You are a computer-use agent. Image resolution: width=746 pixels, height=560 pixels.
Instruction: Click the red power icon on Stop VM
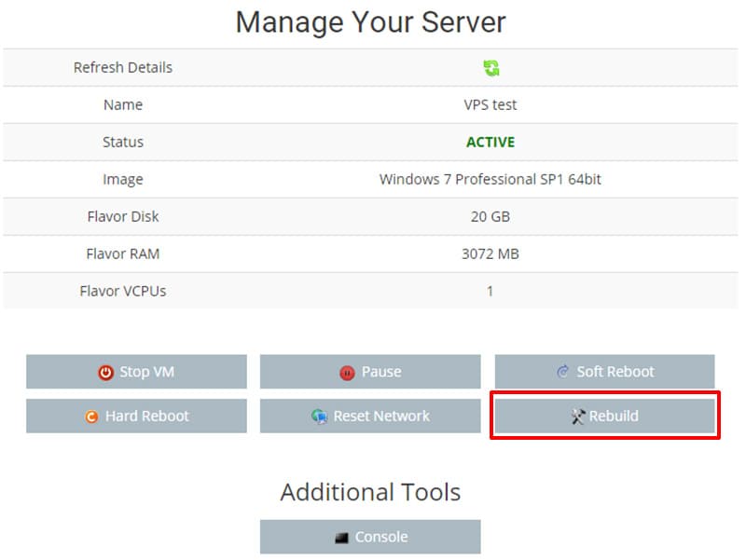[x=105, y=372]
